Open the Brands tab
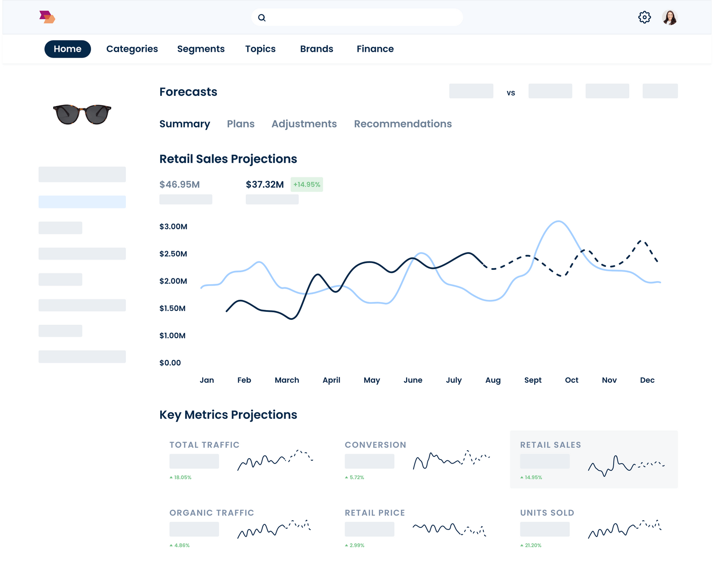Screen dimensions: 714x588 pos(317,49)
